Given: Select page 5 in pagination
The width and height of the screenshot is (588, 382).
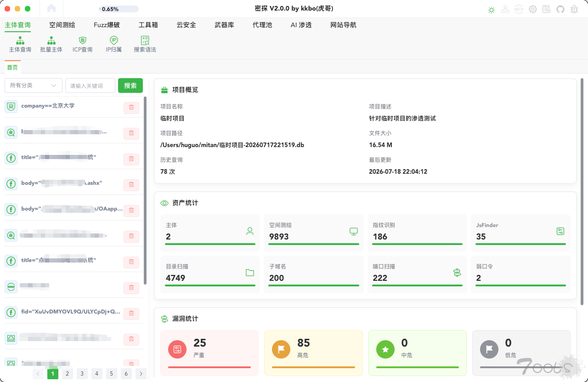Looking at the screenshot, I should tap(112, 374).
